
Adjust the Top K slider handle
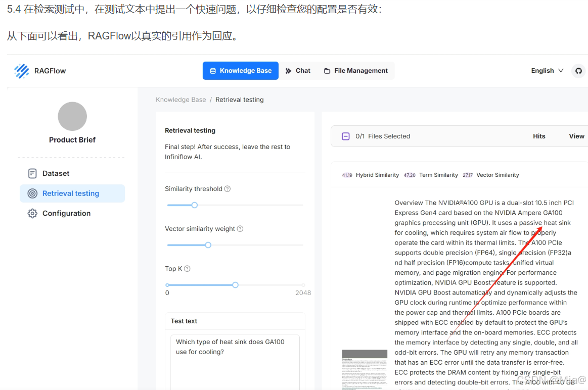[x=235, y=284]
